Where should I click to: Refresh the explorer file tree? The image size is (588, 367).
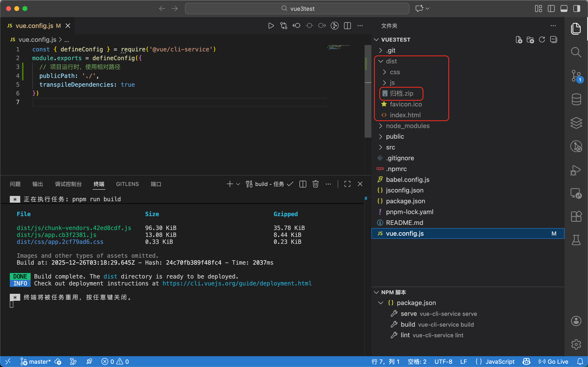(x=542, y=40)
